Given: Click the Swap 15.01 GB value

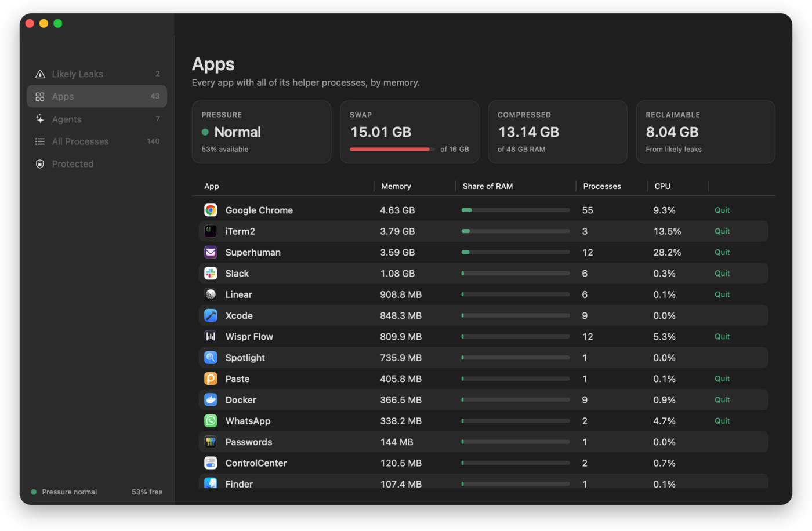Looking at the screenshot, I should point(381,132).
